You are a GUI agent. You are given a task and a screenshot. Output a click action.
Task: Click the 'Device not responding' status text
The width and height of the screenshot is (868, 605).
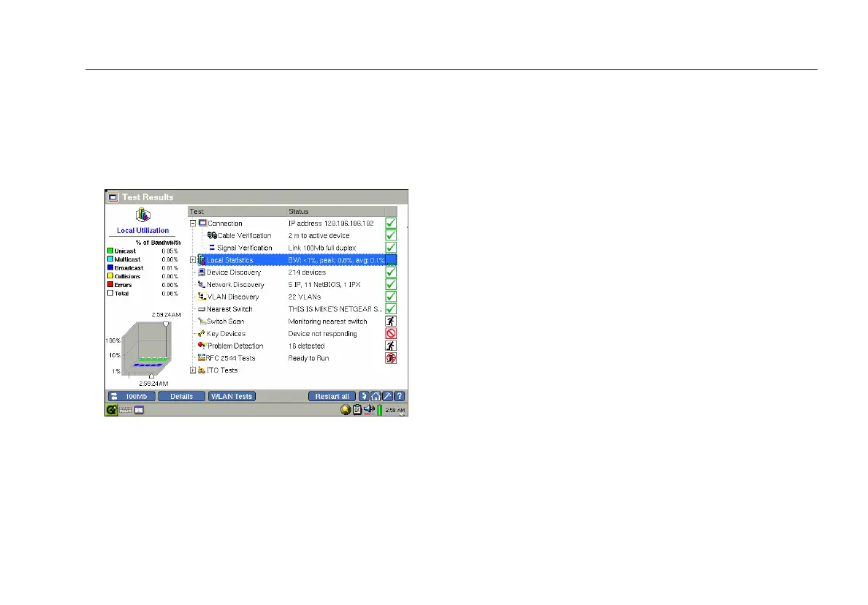(x=322, y=334)
